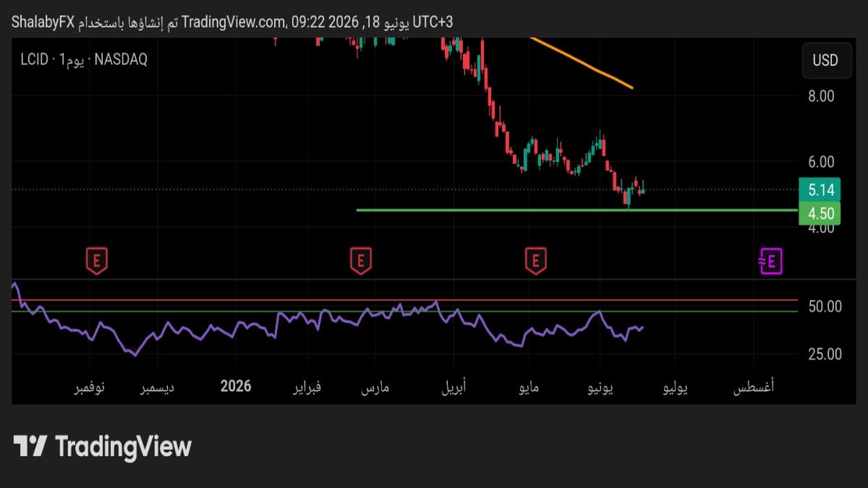Image resolution: width=868 pixels, height=488 pixels.
Task: Click the earnings marker near March
Action: point(360,260)
